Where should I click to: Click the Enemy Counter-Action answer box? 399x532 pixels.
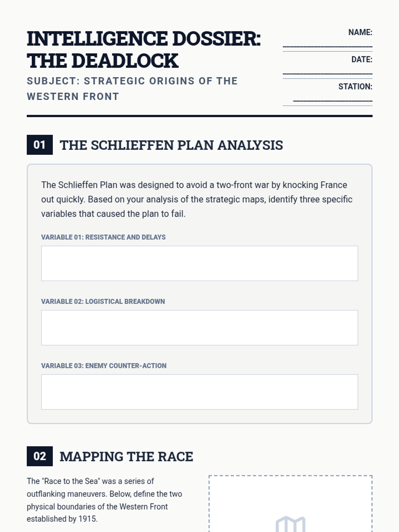pos(199,392)
